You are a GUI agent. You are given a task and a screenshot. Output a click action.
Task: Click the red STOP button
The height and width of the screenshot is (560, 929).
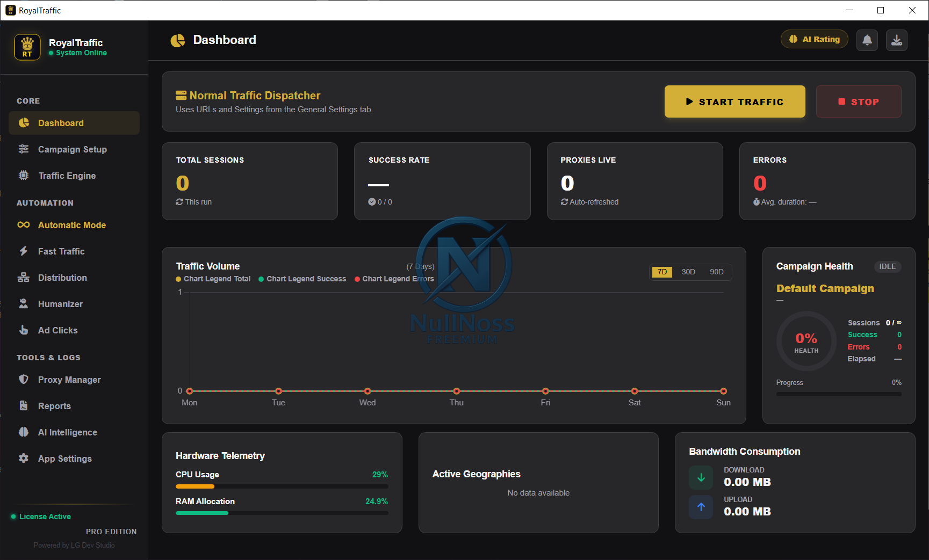859,101
